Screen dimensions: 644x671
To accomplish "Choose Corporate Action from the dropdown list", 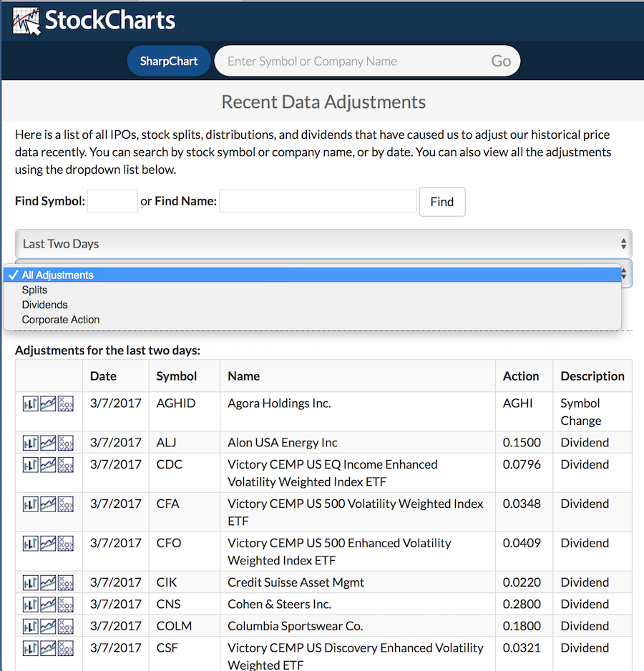I will tap(61, 320).
